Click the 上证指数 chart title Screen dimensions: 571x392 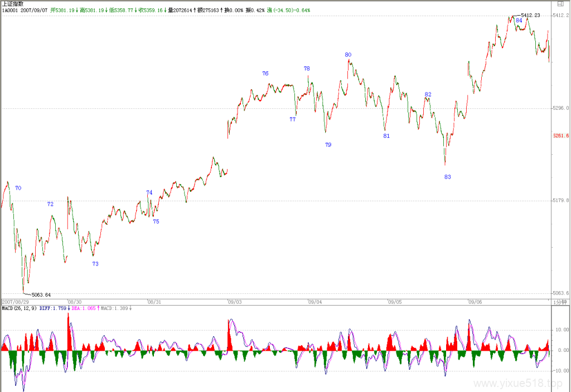click(13, 4)
